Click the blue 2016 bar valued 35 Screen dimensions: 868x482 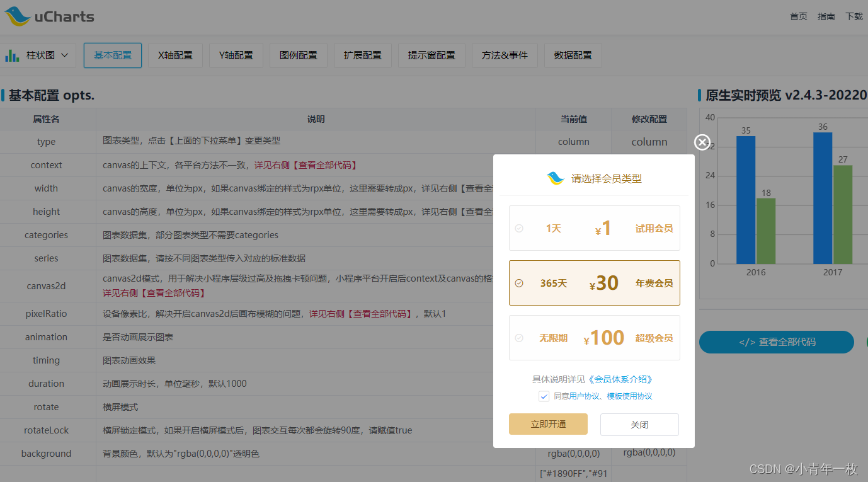pyautogui.click(x=746, y=200)
